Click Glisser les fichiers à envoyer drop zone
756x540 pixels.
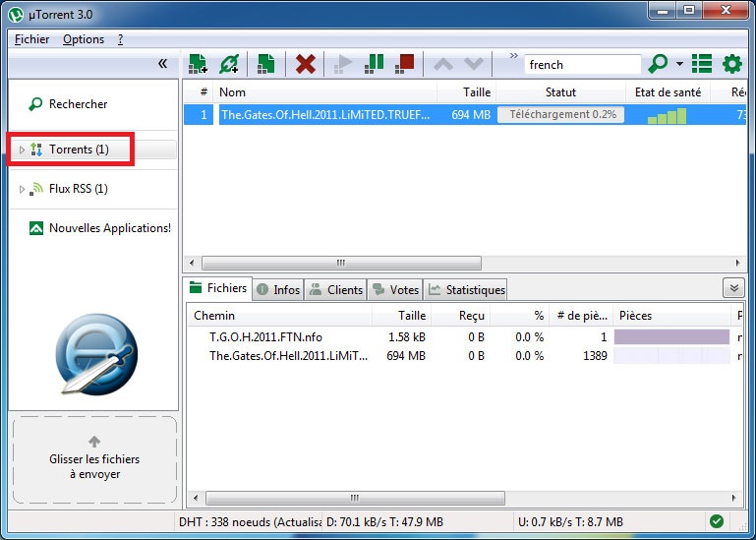pos(94,460)
